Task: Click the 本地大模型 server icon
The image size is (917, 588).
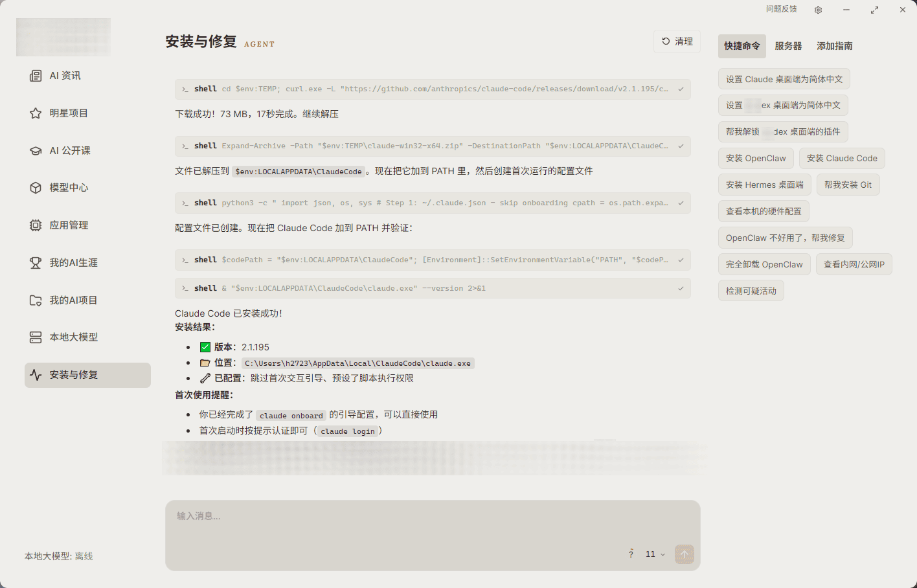Action: 36,337
